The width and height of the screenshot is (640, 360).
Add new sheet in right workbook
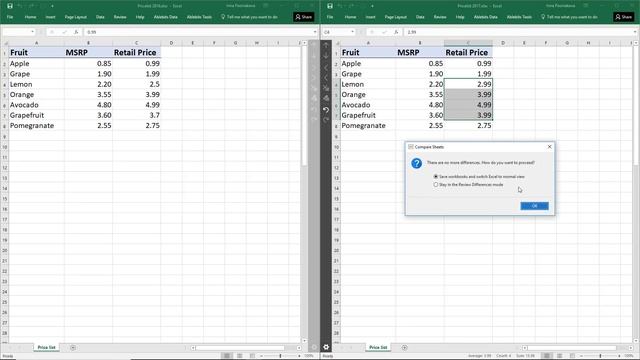(404, 348)
